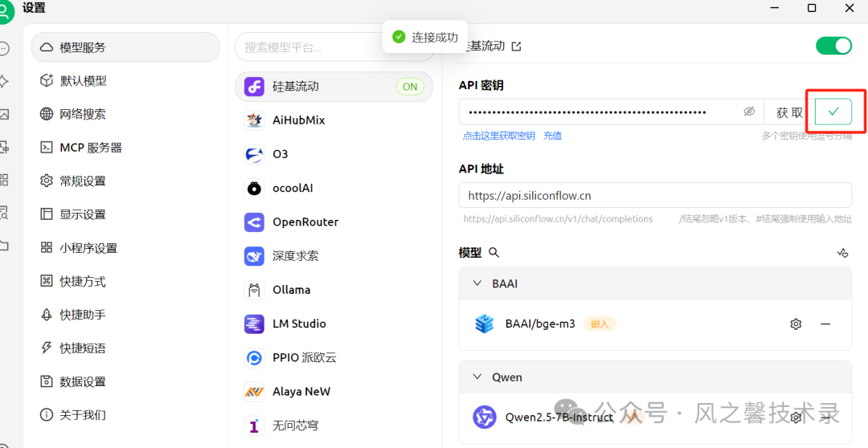
Task: Click the 连接成功 notification
Action: pyautogui.click(x=424, y=37)
